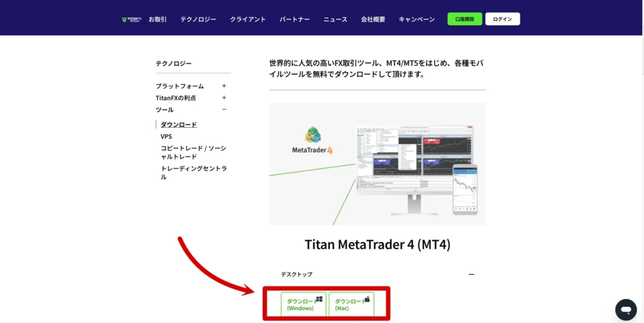Image resolution: width=644 pixels, height=323 pixels.
Task: Click the テクノロジー sidebar heading
Action: (174, 63)
